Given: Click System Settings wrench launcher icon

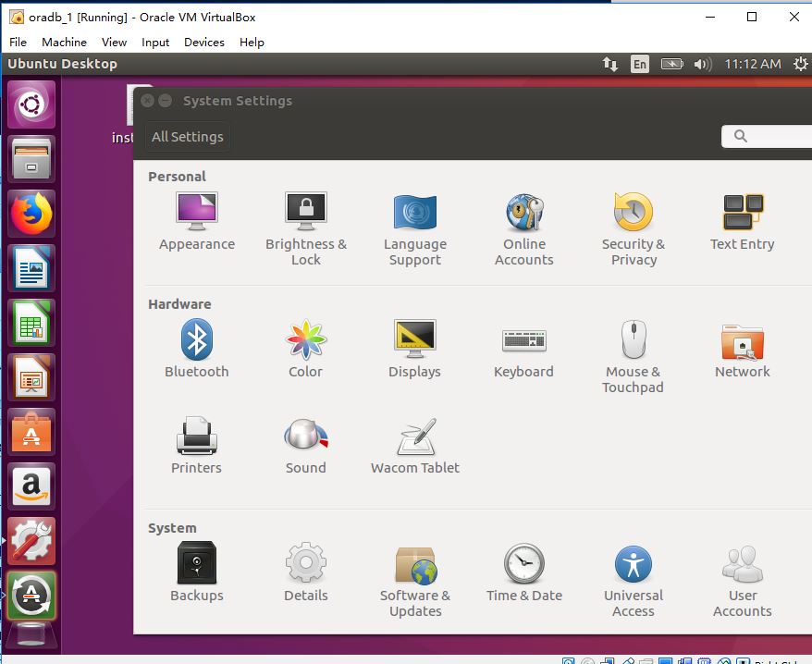Looking at the screenshot, I should pyautogui.click(x=31, y=541).
